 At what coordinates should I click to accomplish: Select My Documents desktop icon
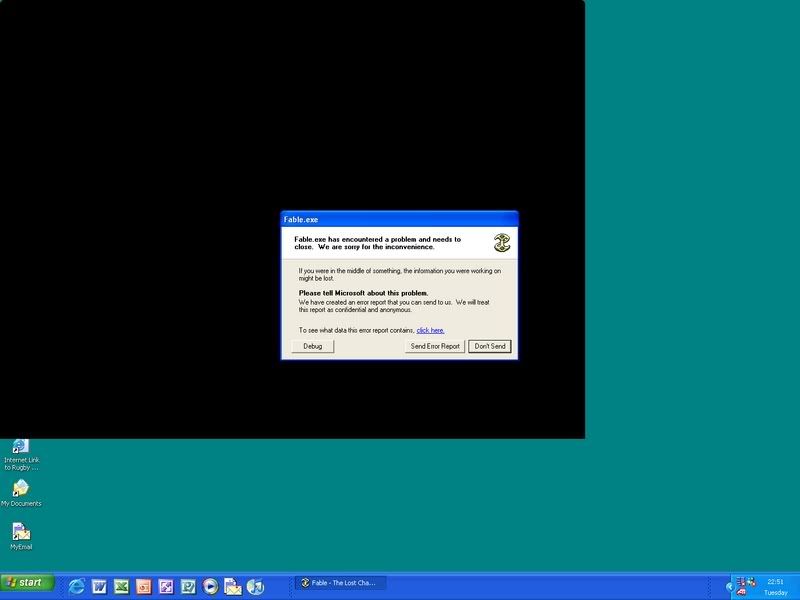[21, 493]
